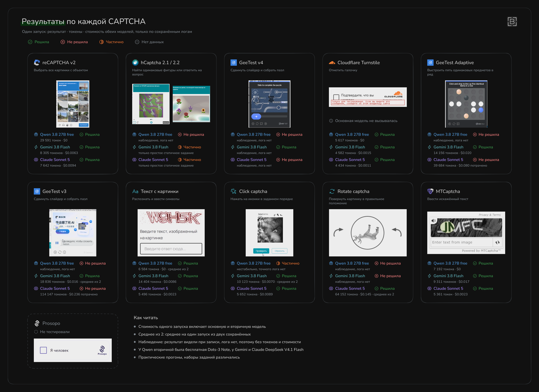
Task: Click the rotate captcha right curved arrow
Action: click(x=397, y=232)
